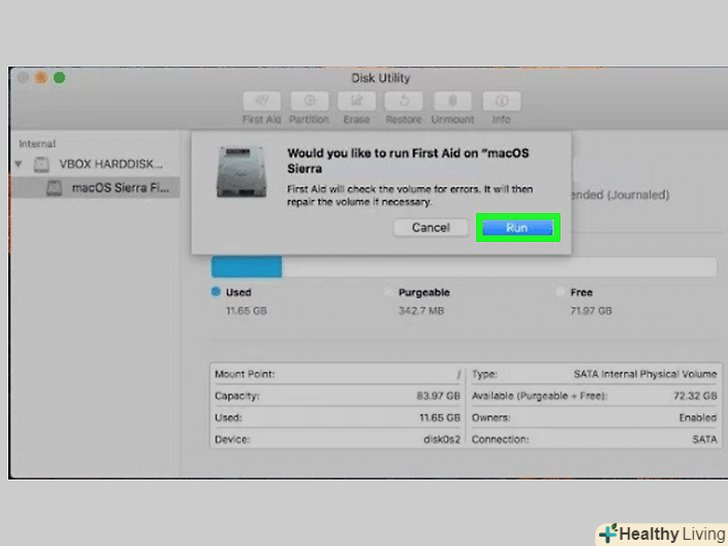This screenshot has height=546, width=728.
Task: Click the '342.7 MB' purgeable value
Action: click(421, 311)
